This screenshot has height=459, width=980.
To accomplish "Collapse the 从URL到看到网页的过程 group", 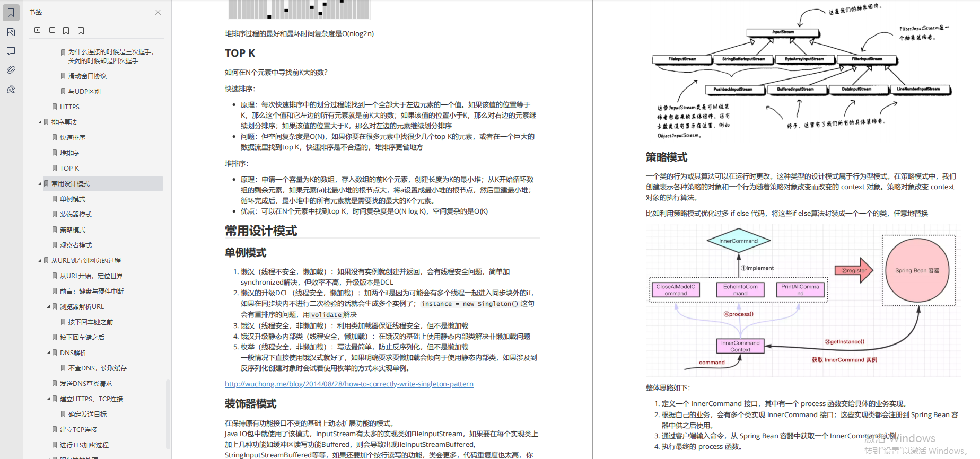I will [40, 260].
